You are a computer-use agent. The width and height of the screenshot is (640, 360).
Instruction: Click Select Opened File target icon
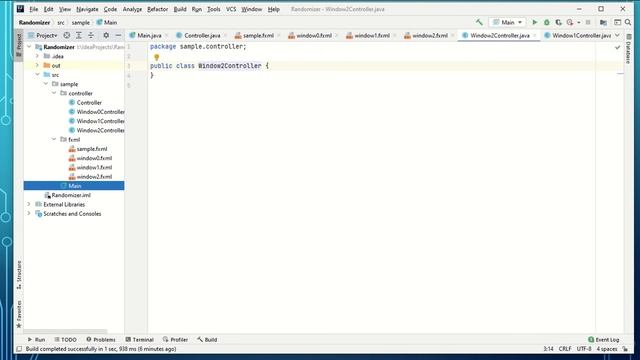click(x=67, y=36)
